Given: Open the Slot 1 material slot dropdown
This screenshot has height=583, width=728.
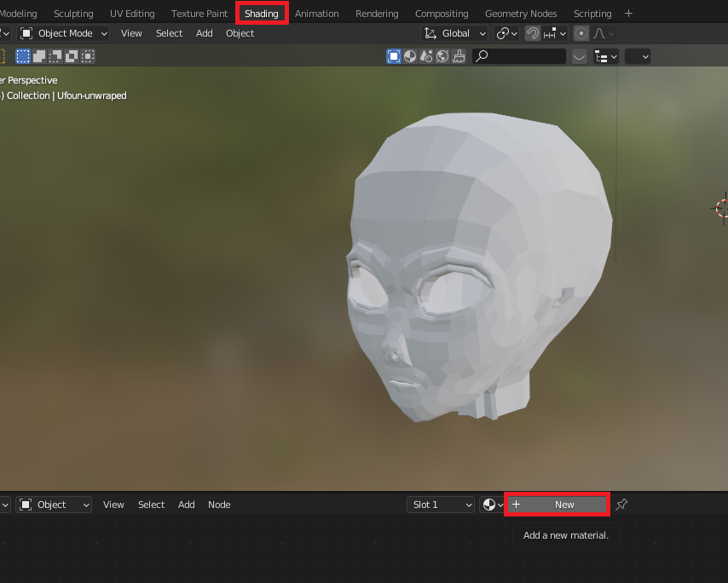Looking at the screenshot, I should click(441, 505).
